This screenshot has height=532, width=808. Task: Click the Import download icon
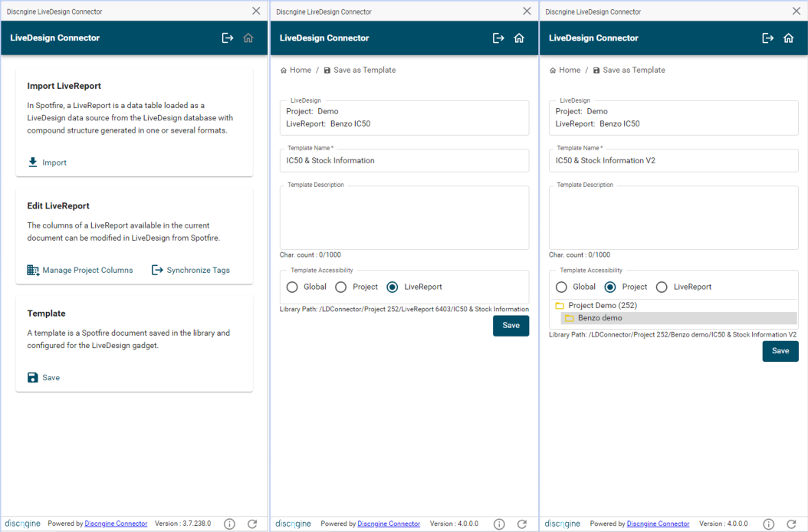32,163
